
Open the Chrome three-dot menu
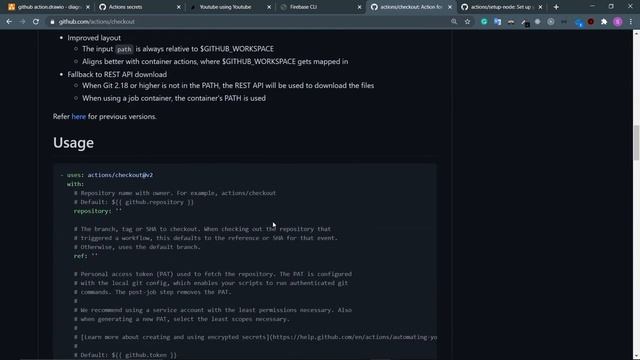tap(631, 22)
